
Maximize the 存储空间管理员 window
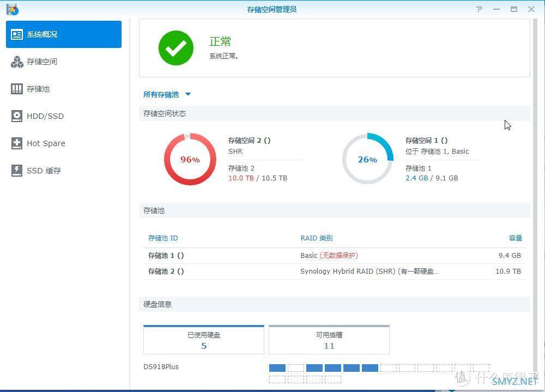(514, 9)
